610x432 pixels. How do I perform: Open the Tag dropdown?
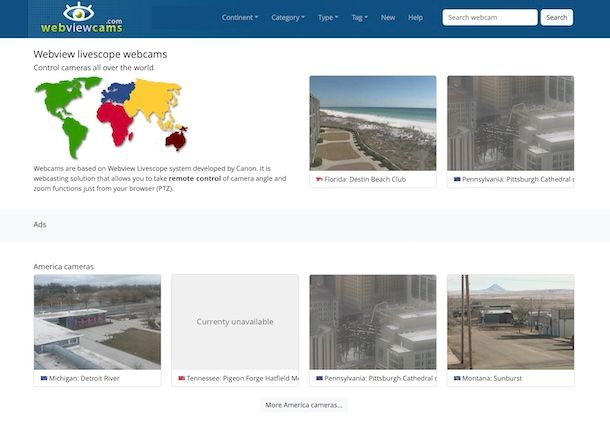coord(360,17)
